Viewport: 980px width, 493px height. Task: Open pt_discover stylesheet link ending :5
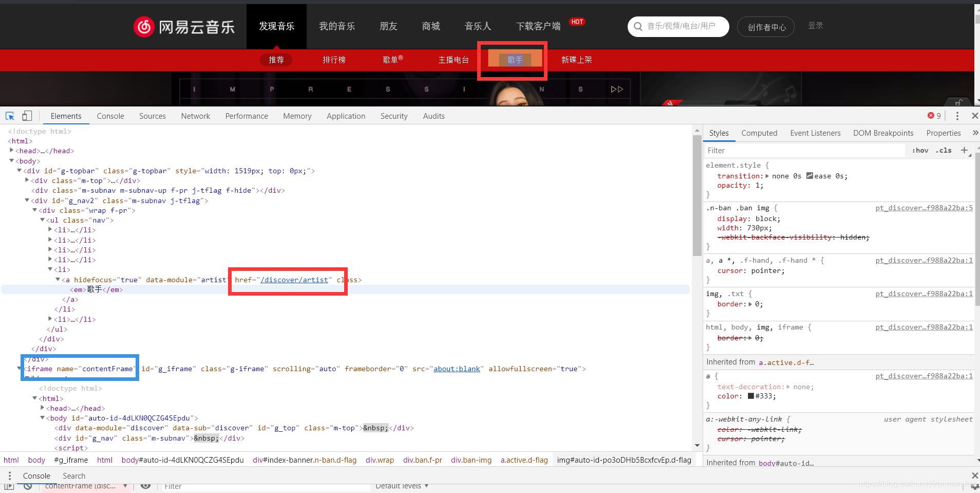click(924, 208)
